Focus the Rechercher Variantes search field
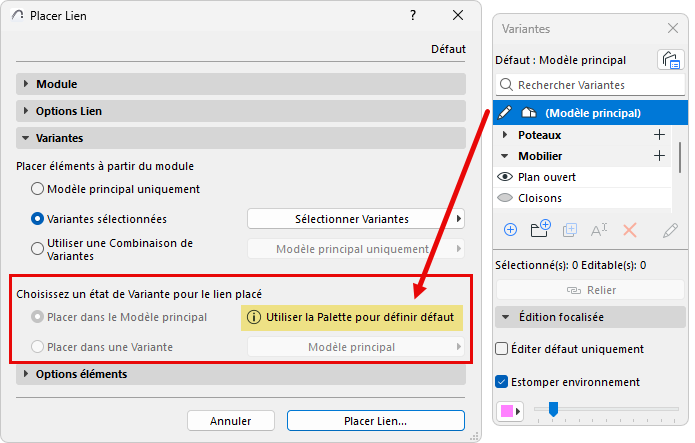695x443 pixels. (590, 85)
